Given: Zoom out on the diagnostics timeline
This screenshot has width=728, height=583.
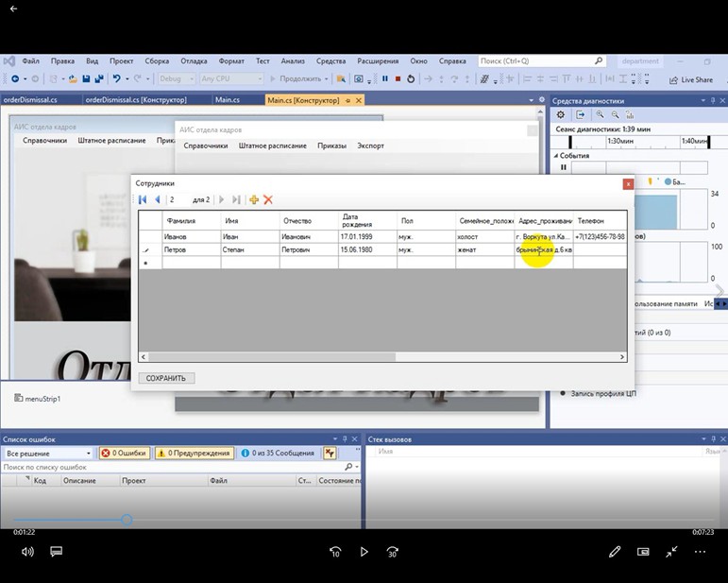Looking at the screenshot, I should (616, 114).
